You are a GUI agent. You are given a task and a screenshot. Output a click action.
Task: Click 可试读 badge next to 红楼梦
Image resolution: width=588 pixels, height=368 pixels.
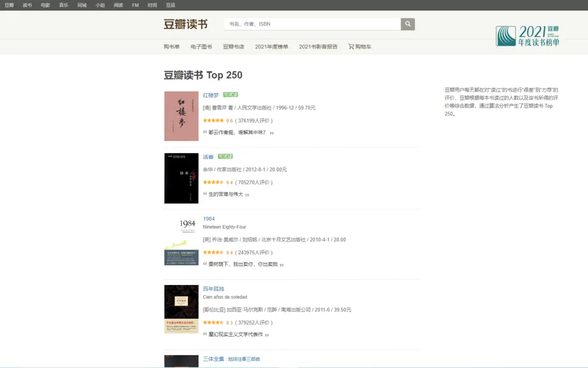[x=231, y=95]
